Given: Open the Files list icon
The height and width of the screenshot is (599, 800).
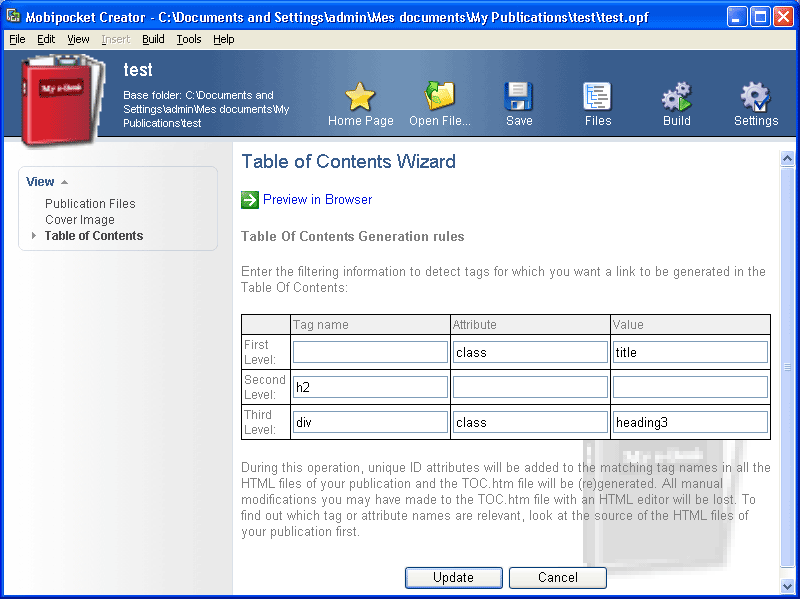Looking at the screenshot, I should (597, 96).
